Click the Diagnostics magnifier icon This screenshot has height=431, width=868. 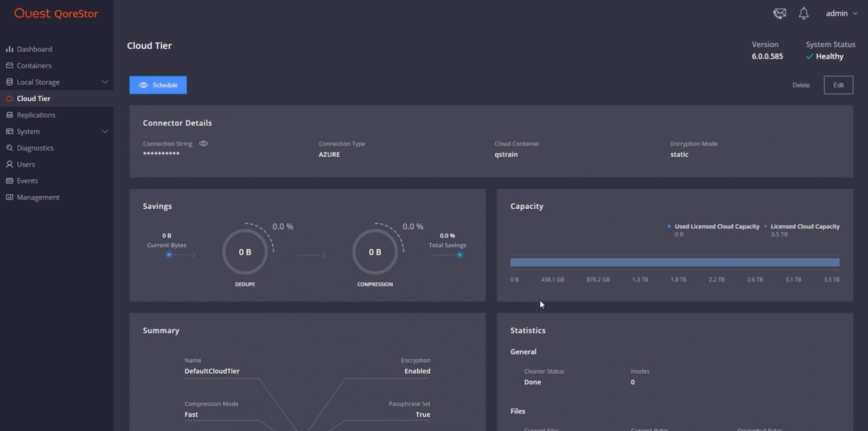click(9, 148)
